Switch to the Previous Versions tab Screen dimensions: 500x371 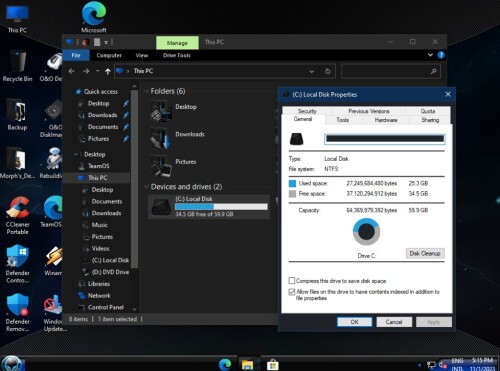click(x=369, y=111)
